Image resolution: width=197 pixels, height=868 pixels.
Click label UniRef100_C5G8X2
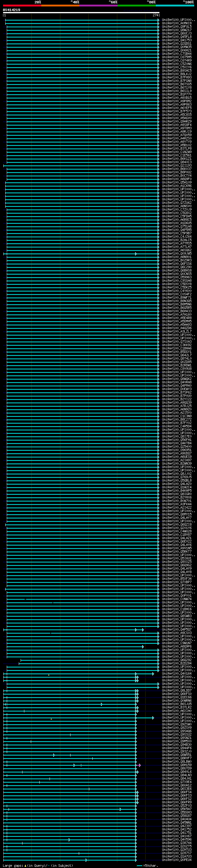coord(177,213)
